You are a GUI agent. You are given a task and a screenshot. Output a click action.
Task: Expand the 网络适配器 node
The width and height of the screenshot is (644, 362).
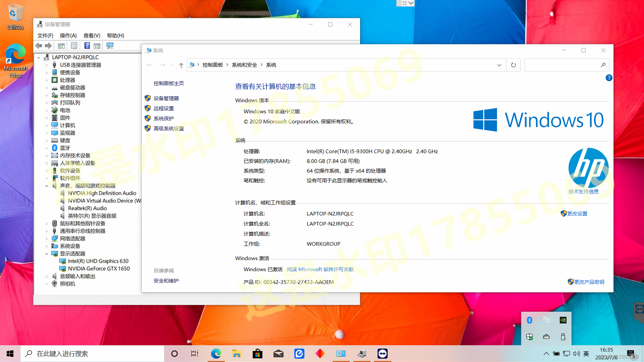click(x=47, y=238)
